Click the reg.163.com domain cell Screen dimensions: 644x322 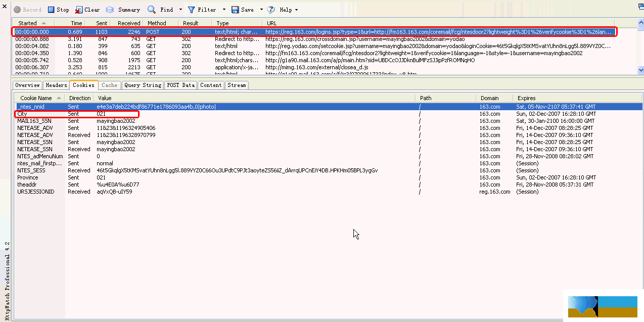coord(495,192)
